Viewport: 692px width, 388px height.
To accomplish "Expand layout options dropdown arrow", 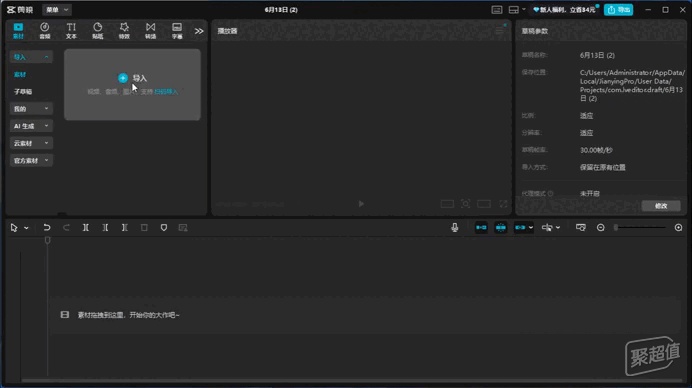I will click(524, 10).
